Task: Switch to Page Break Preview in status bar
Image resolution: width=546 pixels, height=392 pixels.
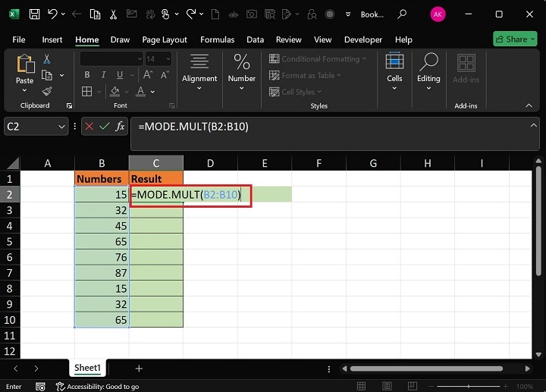Action: pyautogui.click(x=413, y=386)
